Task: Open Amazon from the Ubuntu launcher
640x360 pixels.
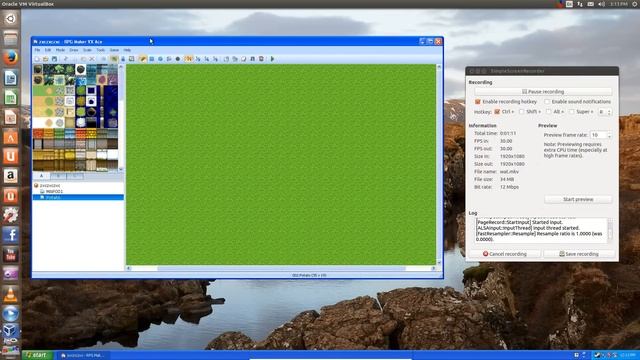Action: (x=11, y=176)
